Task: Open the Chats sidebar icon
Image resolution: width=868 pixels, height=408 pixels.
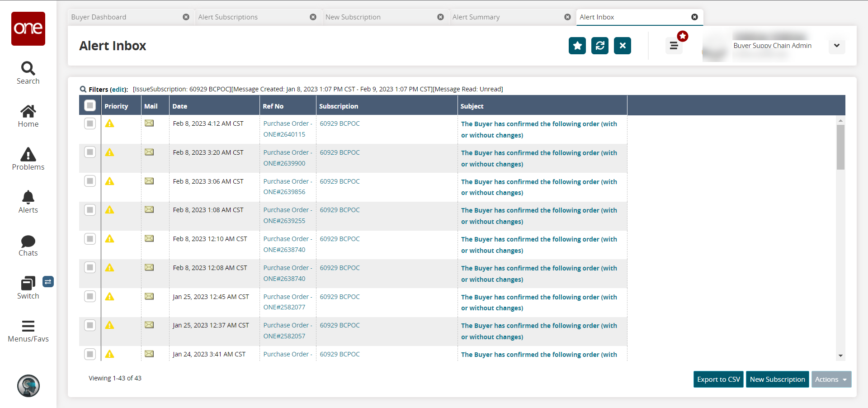Action: click(28, 241)
